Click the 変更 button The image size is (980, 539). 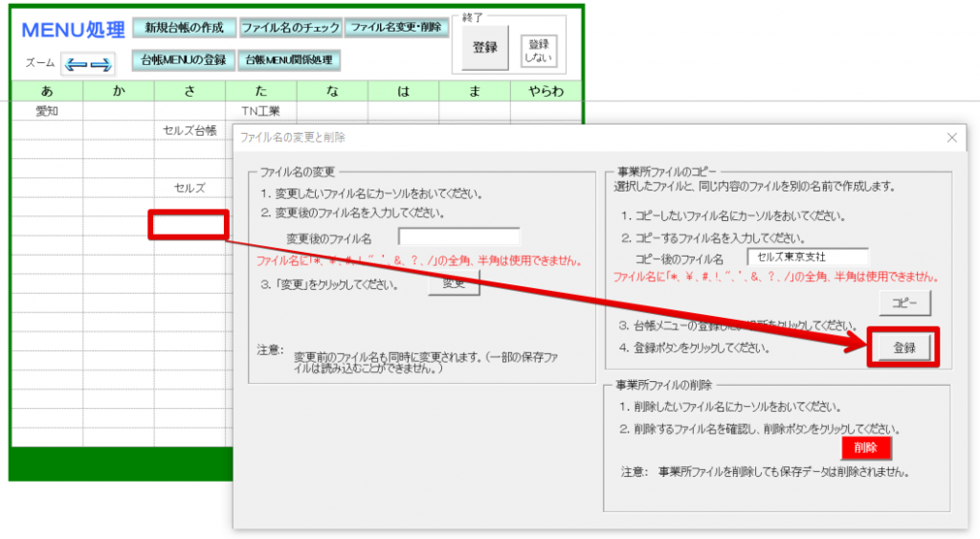(x=454, y=283)
